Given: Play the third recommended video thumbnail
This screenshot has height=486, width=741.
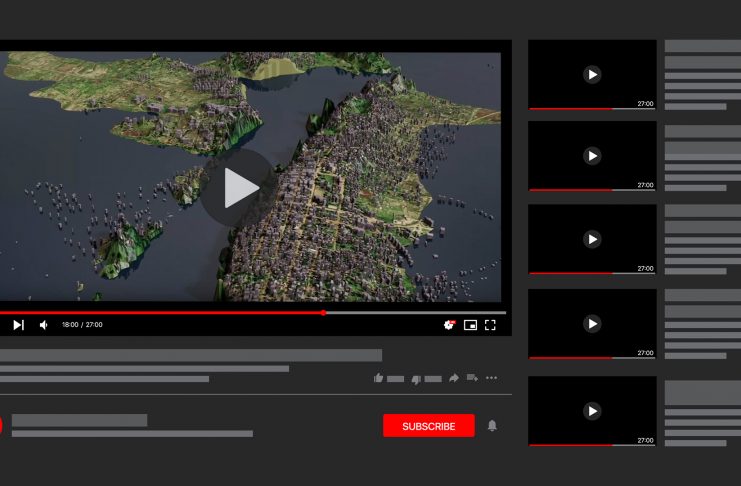Looking at the screenshot, I should (x=592, y=239).
